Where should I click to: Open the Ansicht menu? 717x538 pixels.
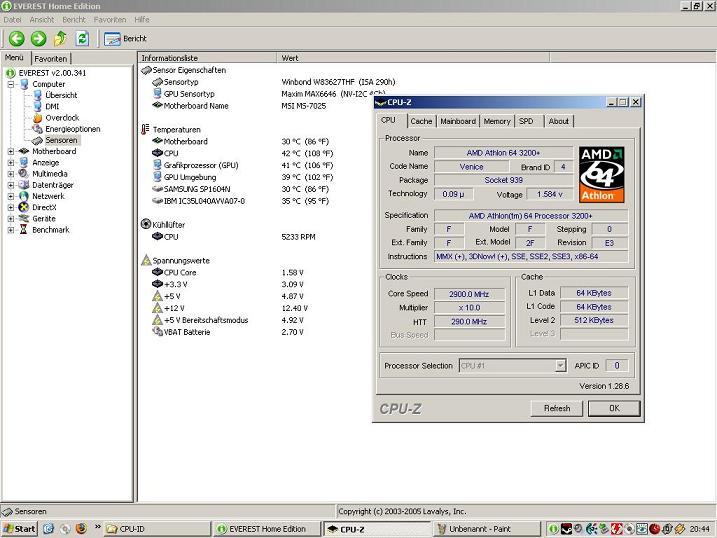[42, 20]
